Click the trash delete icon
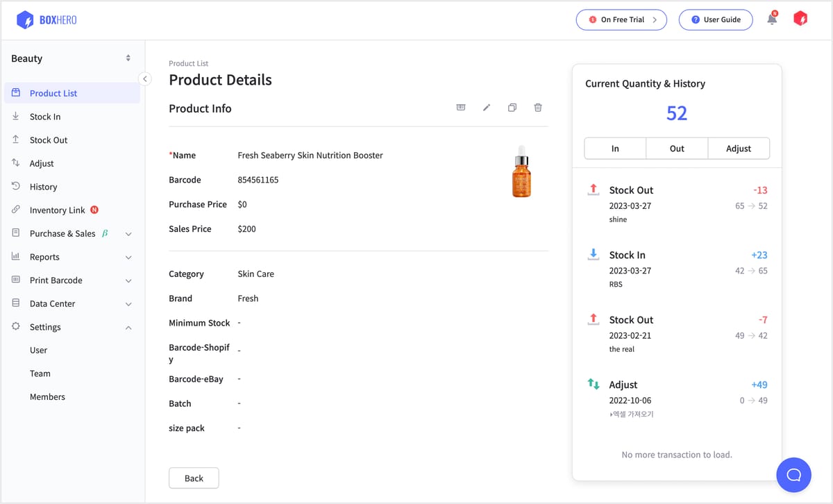Viewport: 833px width, 504px height. (538, 108)
